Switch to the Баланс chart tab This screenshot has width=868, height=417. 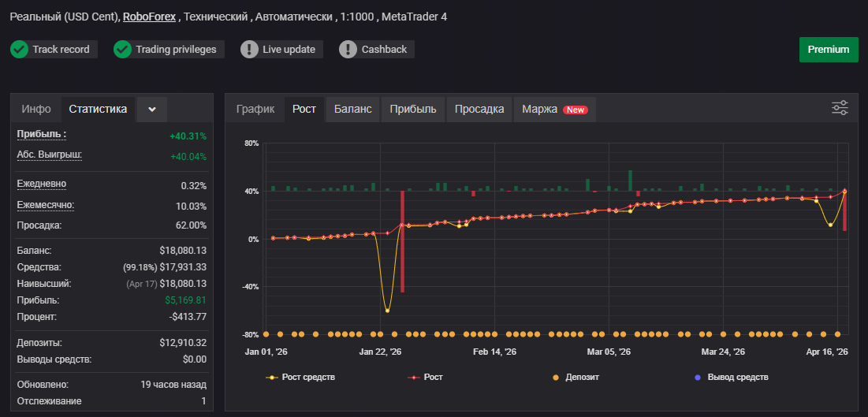[352, 109]
